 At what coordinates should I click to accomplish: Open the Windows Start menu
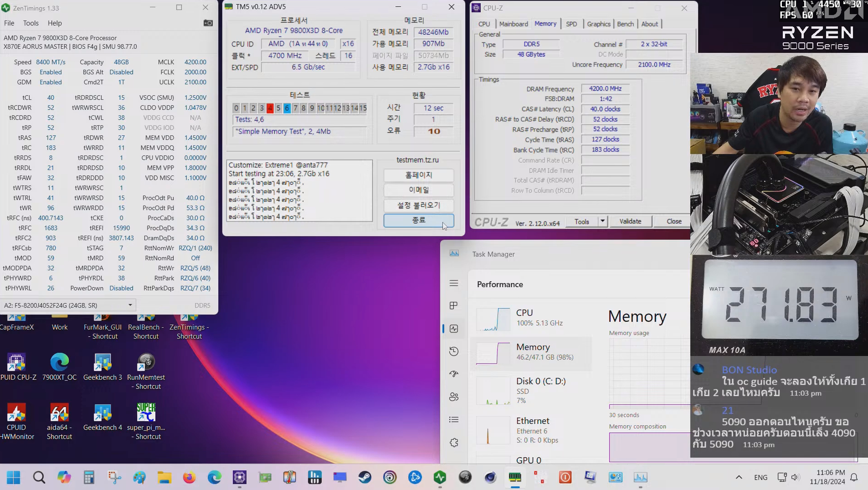[x=14, y=477]
